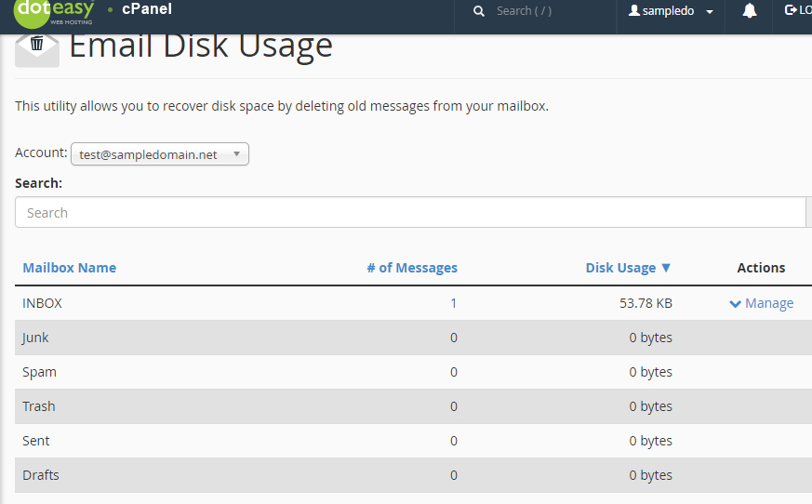This screenshot has height=504, width=812.
Task: Sort by Disk Usage column header
Action: (620, 268)
